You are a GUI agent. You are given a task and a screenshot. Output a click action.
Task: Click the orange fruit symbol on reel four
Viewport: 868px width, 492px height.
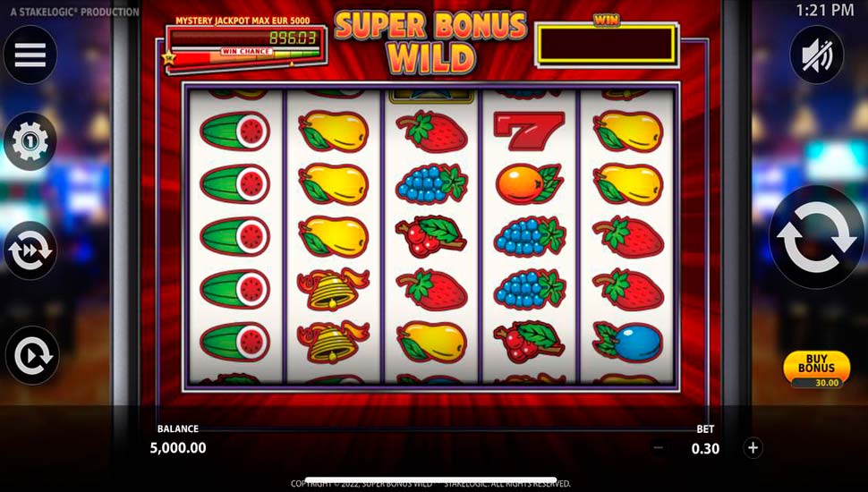click(x=529, y=183)
